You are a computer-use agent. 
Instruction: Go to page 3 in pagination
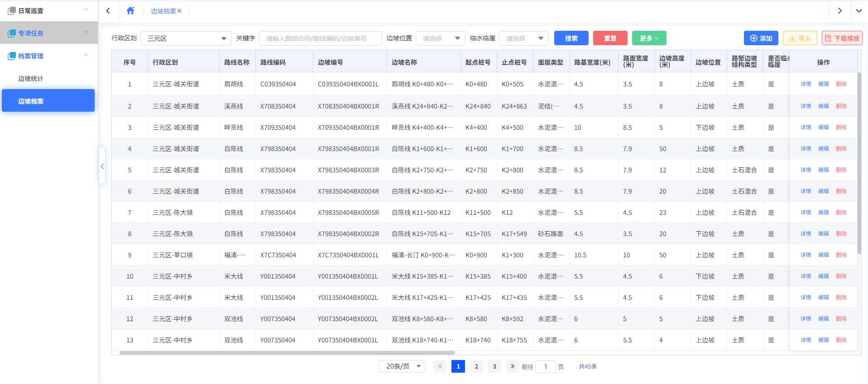pos(494,366)
